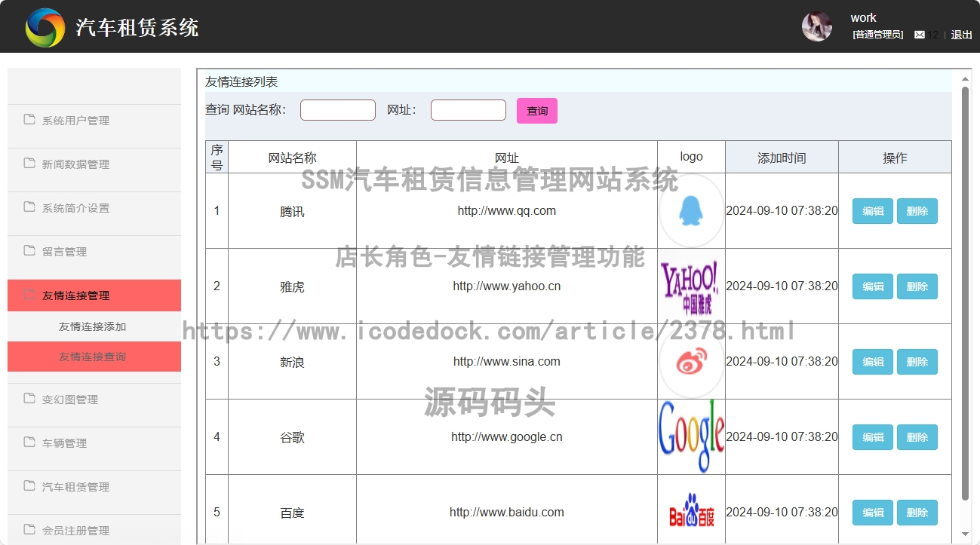Select the 友情连接添加 submenu item
This screenshot has height=545, width=980.
click(x=94, y=326)
